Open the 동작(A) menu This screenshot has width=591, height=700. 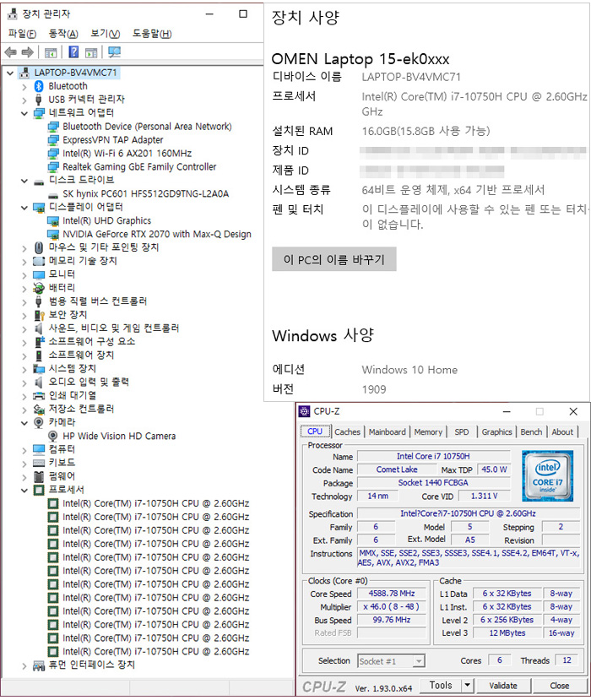coord(62,34)
